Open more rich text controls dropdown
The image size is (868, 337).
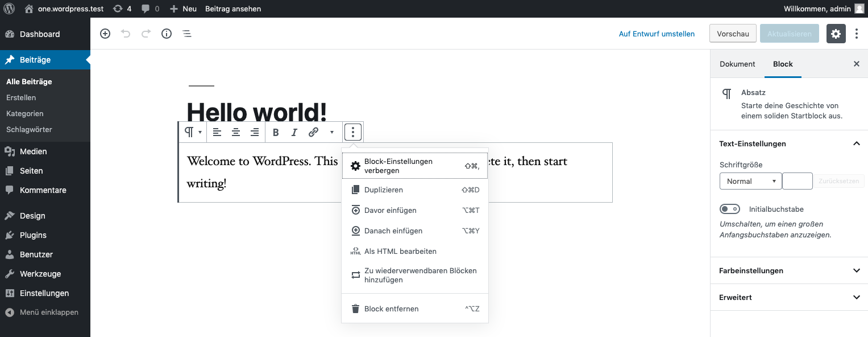coord(332,132)
